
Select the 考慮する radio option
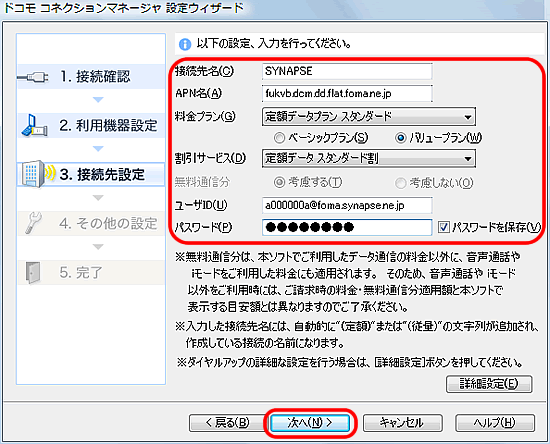pos(279,182)
